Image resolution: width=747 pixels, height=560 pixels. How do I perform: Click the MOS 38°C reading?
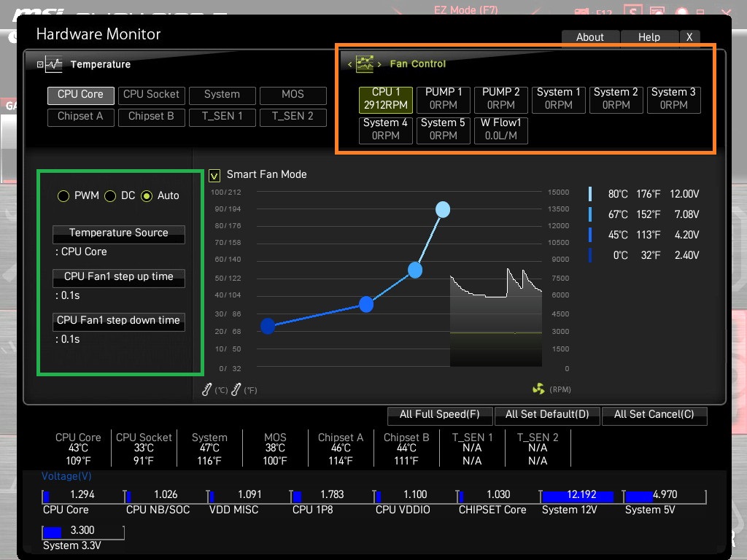[x=275, y=448]
